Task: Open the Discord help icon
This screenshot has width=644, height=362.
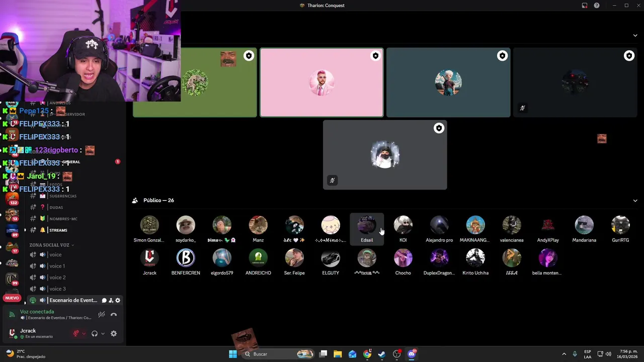Action: point(597,6)
